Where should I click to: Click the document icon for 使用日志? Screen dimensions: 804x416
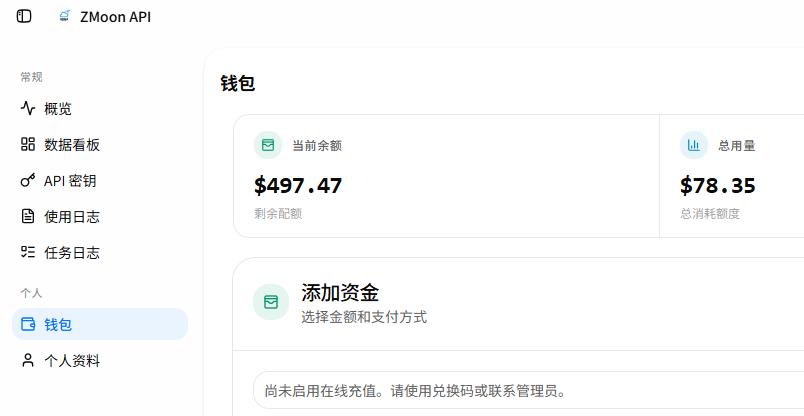28,216
